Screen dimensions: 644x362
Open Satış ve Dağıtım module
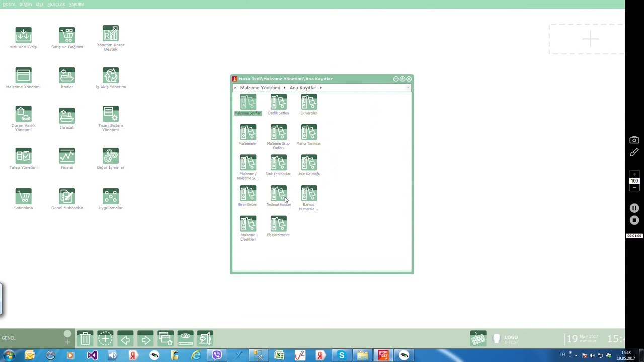tap(67, 38)
